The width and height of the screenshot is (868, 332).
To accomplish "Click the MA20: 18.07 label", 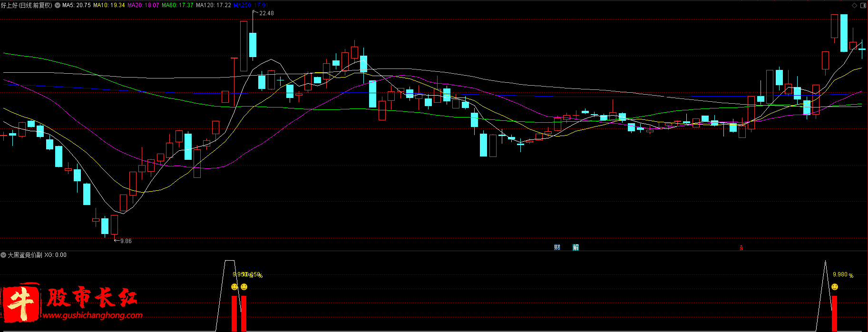I will pos(143,5).
